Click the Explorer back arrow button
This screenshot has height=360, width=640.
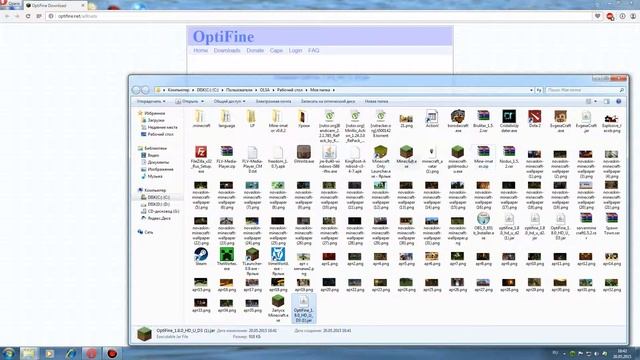point(136,90)
